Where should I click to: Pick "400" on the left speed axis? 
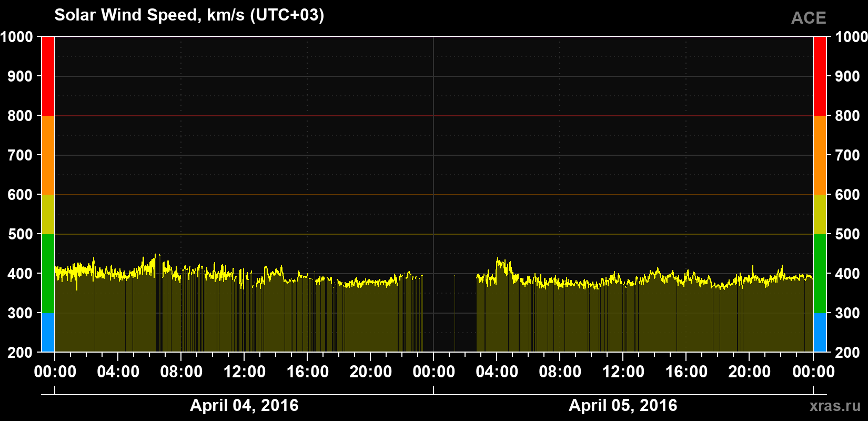(x=21, y=274)
